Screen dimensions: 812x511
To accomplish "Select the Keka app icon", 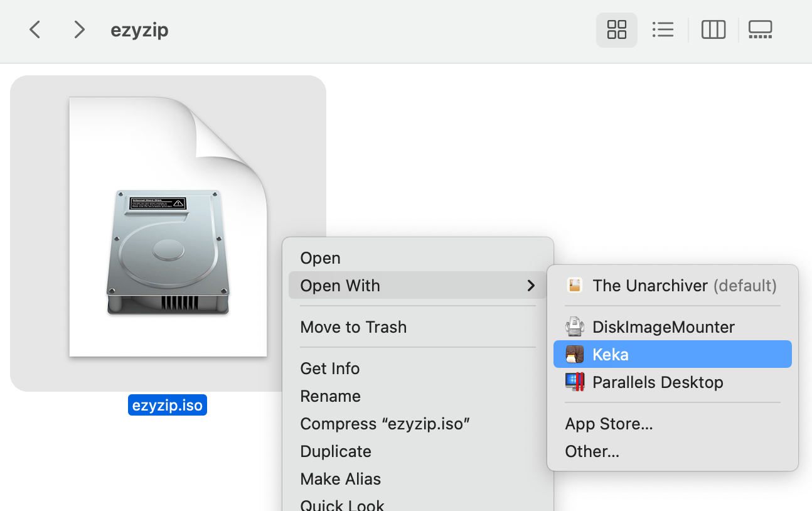I will click(575, 354).
